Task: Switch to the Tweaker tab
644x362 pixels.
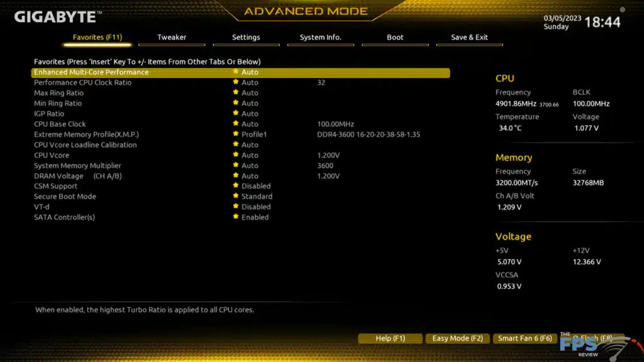Action: 172,37
